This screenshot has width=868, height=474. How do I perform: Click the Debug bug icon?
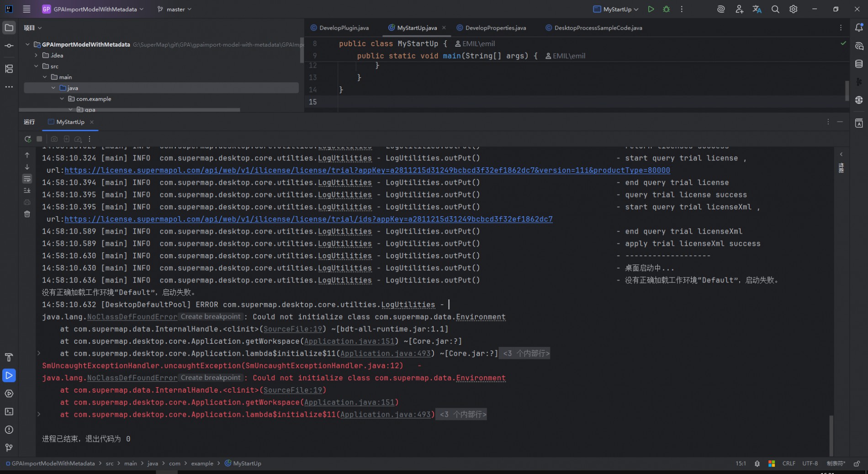[667, 9]
